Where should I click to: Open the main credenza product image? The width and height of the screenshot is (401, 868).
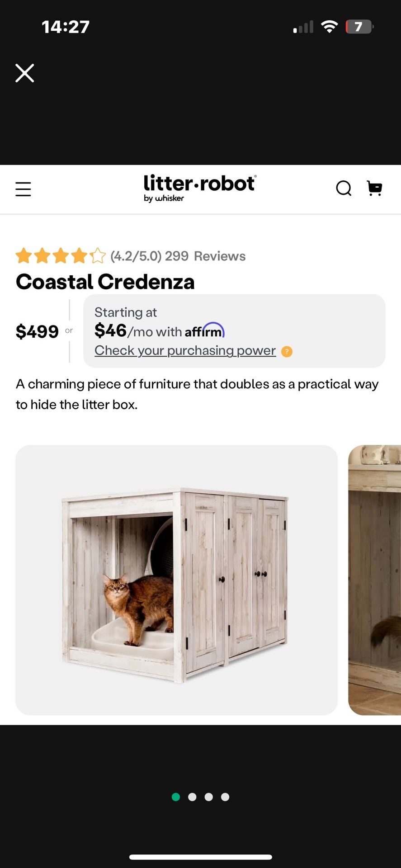[x=176, y=580]
